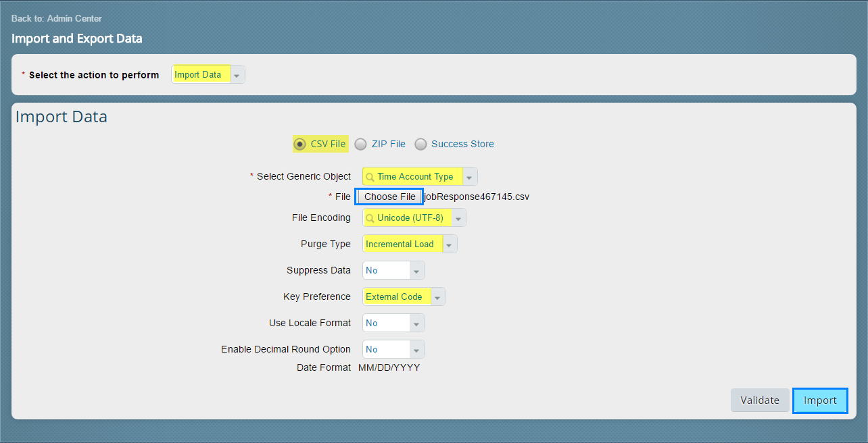Click the Time Account Type field text
Screen dimensions: 868x443
click(x=415, y=176)
